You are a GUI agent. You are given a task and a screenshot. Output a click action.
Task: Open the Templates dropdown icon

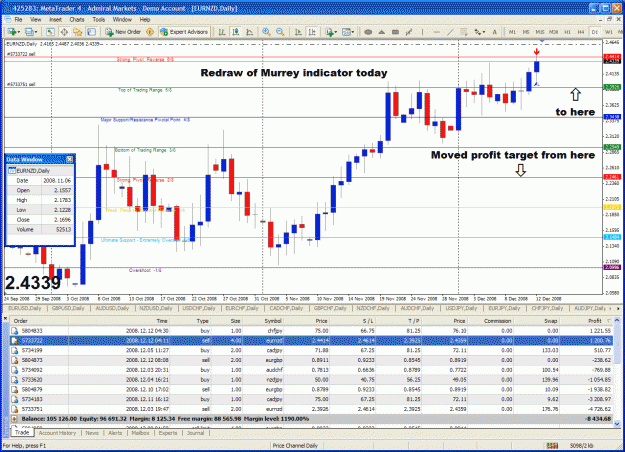pos(348,32)
